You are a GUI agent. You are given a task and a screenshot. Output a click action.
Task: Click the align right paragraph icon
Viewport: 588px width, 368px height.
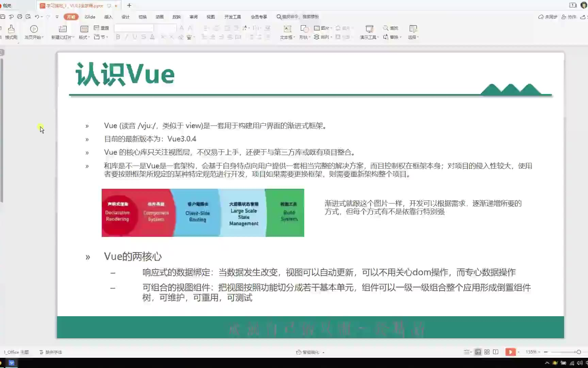click(221, 37)
